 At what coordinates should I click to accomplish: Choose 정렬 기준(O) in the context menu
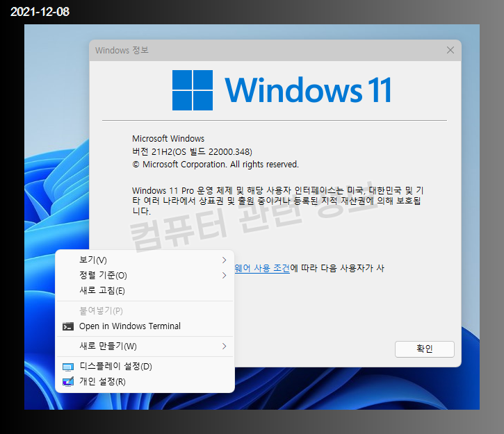(145, 276)
